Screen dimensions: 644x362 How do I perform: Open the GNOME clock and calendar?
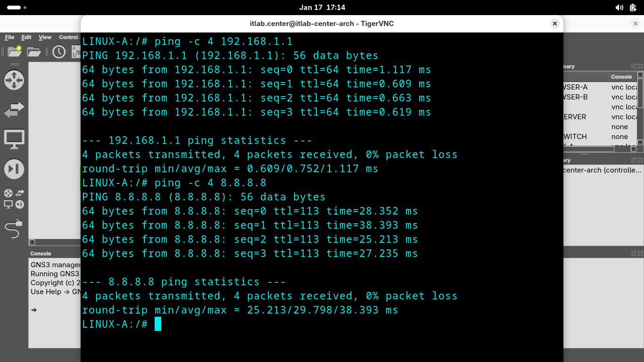click(x=322, y=8)
